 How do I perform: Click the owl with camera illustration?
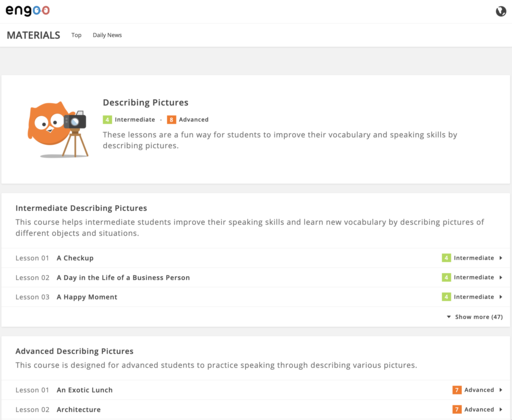click(x=58, y=129)
